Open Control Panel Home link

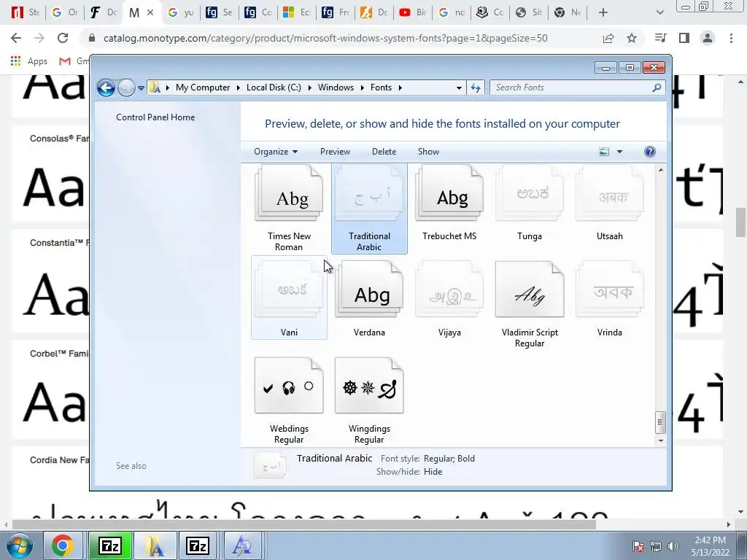[x=155, y=117]
